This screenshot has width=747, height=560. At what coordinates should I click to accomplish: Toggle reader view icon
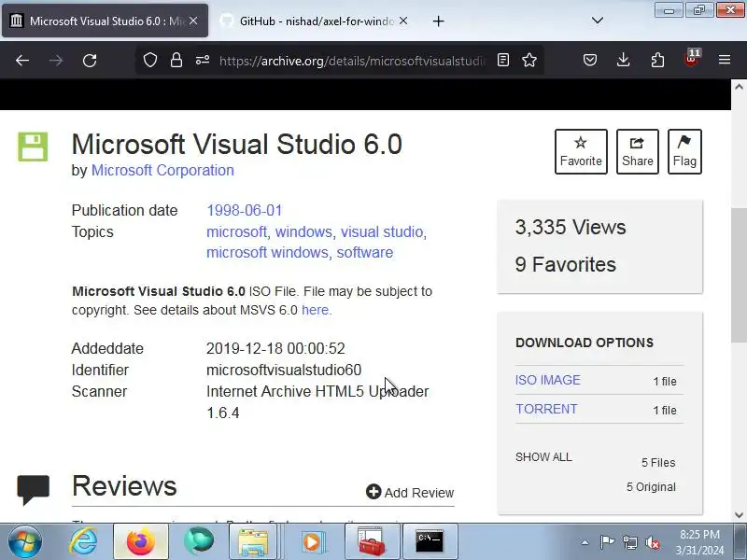click(x=503, y=60)
